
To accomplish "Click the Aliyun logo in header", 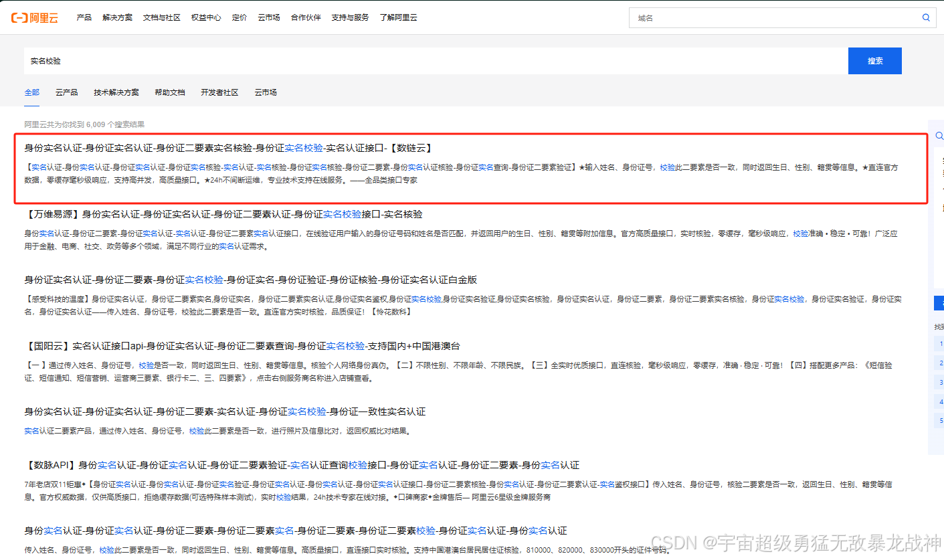I will point(35,17).
